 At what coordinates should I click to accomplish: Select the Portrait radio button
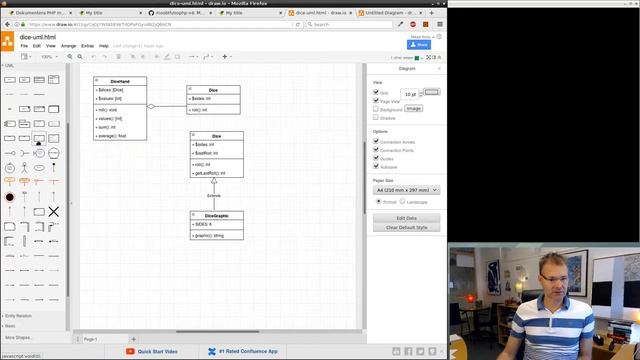click(379, 201)
